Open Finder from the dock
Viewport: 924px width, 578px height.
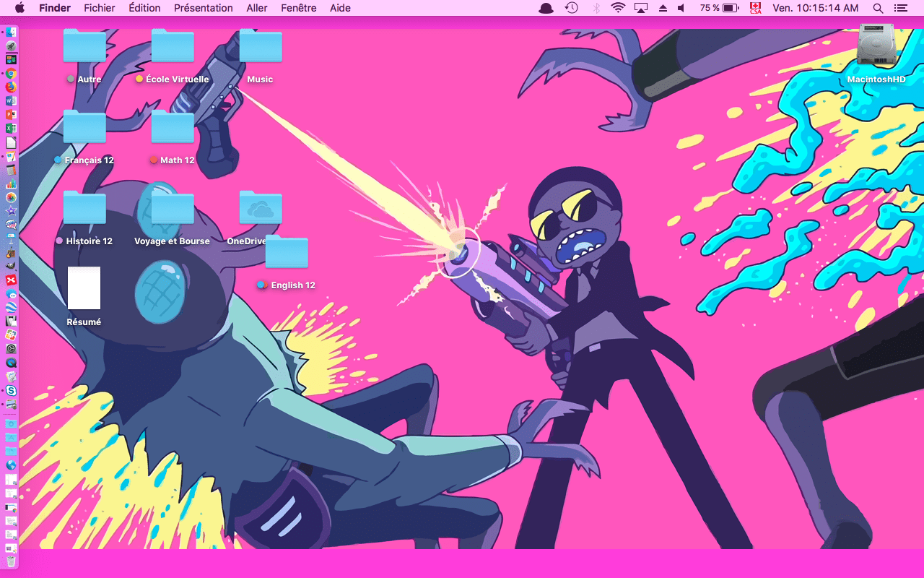[11, 31]
